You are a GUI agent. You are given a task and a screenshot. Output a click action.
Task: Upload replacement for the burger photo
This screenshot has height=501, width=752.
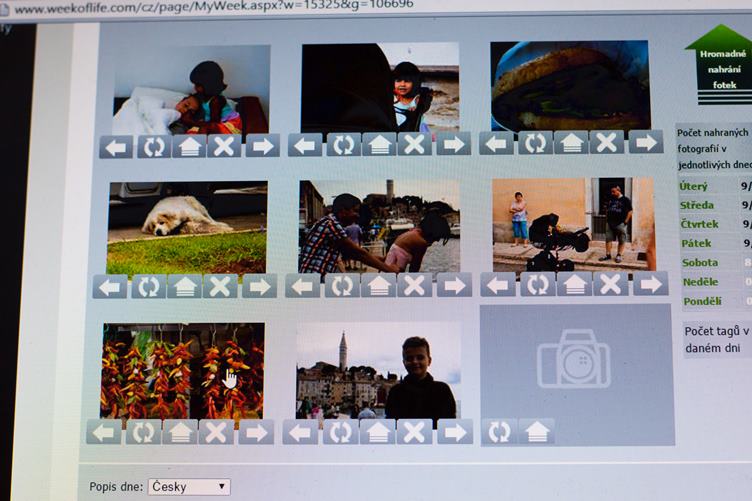click(x=571, y=142)
